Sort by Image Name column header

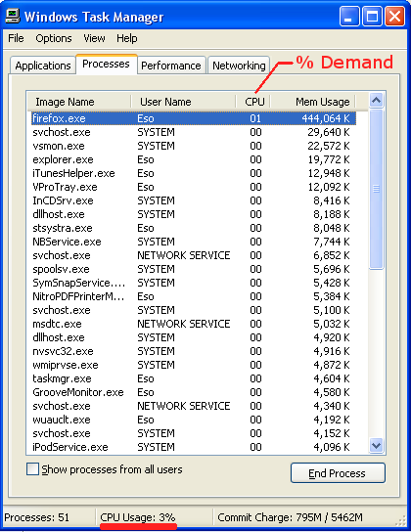78,102
